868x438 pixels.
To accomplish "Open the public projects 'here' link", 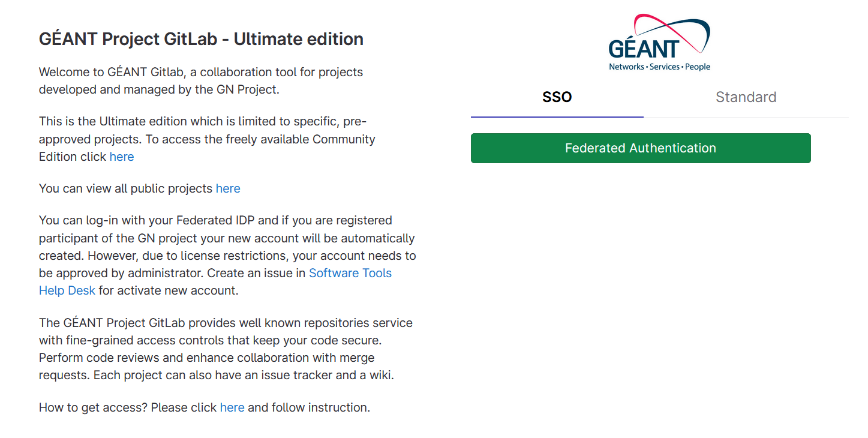I will [x=228, y=188].
